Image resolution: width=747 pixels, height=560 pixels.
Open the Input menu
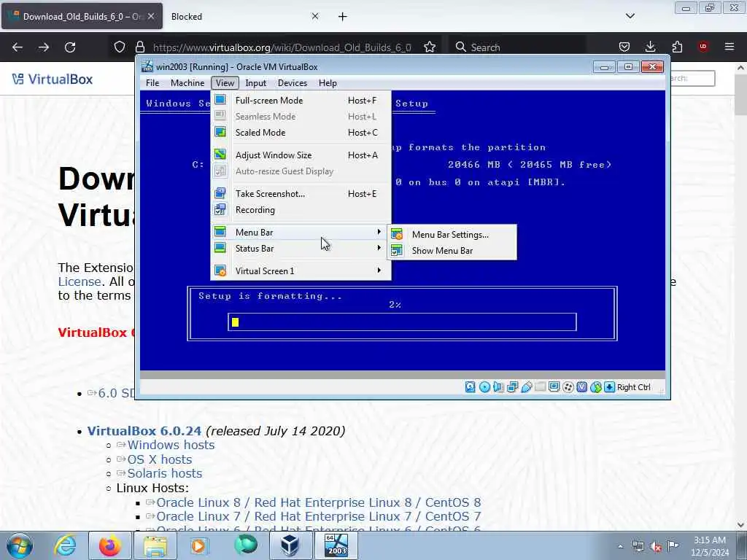256,83
